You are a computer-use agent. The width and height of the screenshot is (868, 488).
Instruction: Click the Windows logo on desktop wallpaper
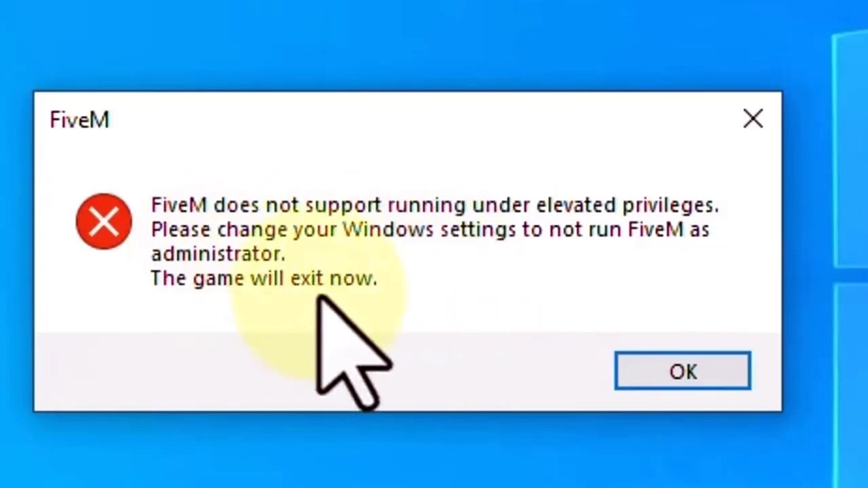point(850,253)
